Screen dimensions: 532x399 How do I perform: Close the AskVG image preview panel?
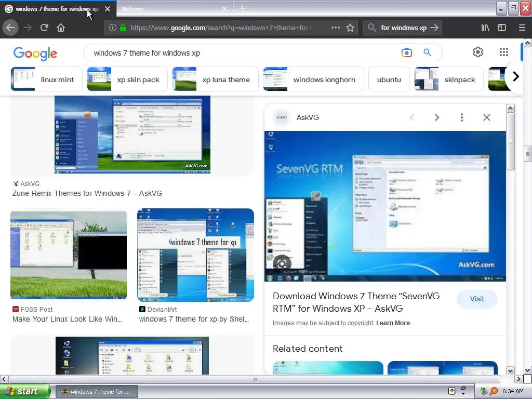point(486,117)
